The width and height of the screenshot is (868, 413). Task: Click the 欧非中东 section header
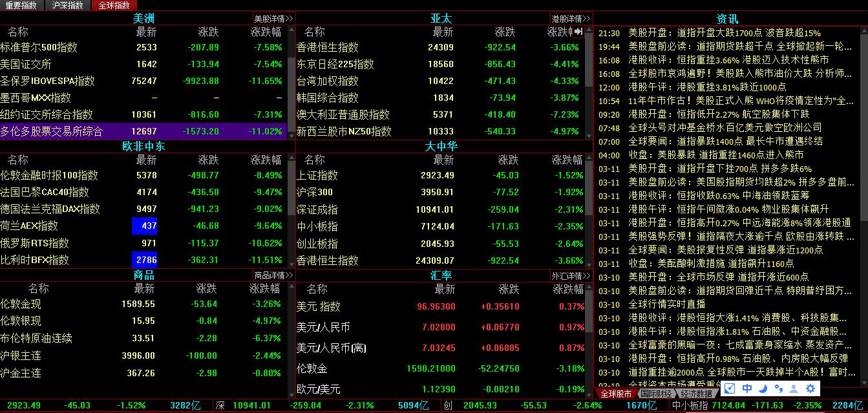(143, 146)
